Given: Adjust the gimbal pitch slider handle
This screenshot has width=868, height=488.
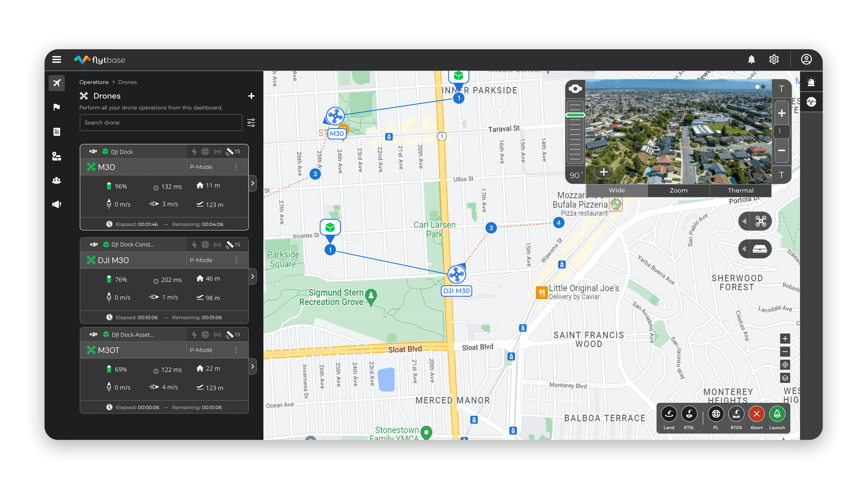Looking at the screenshot, I should click(x=575, y=115).
